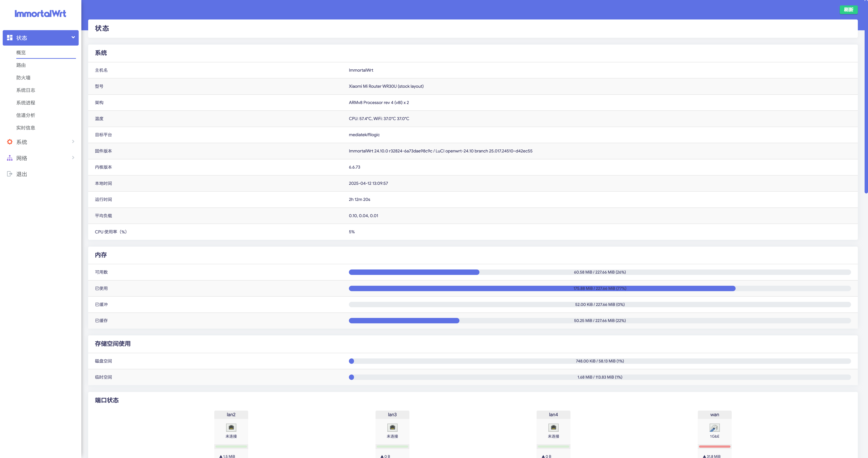Viewport: 868px width, 458px height.
Task: Go to 实时信息 page
Action: pos(26,128)
